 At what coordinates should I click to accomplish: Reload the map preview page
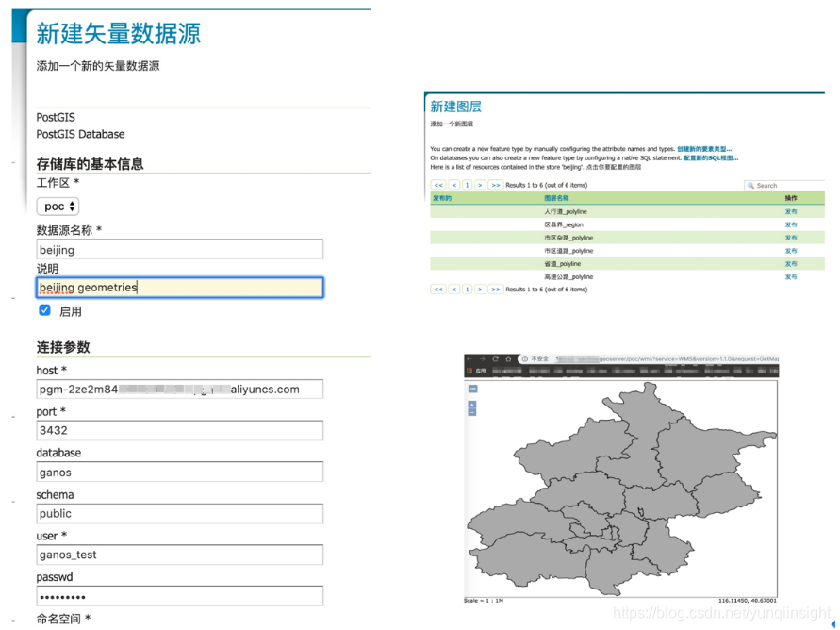(x=496, y=359)
